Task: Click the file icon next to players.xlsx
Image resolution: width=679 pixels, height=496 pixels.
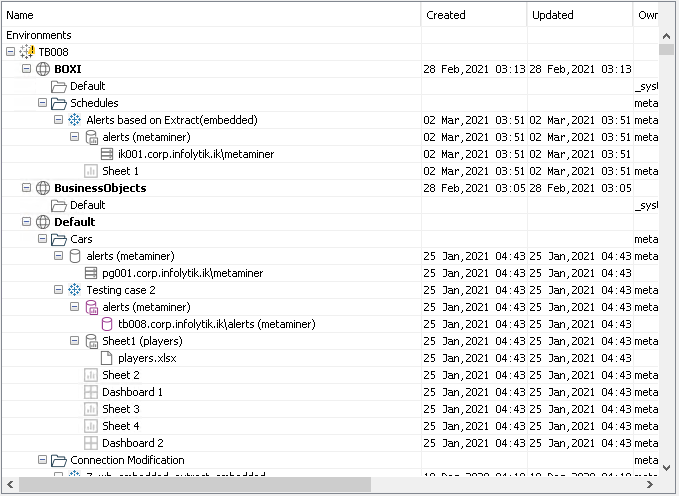Action: point(107,358)
